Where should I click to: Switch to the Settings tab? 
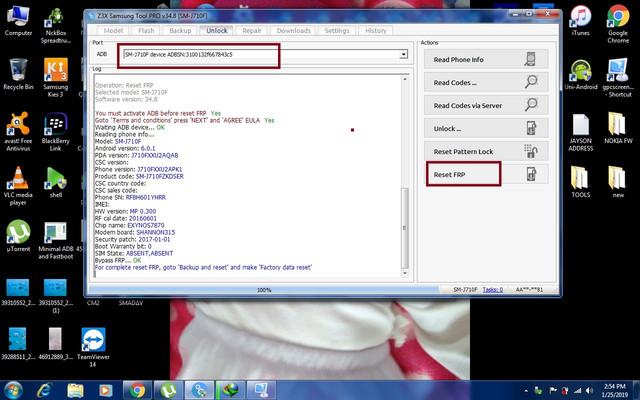click(x=337, y=31)
